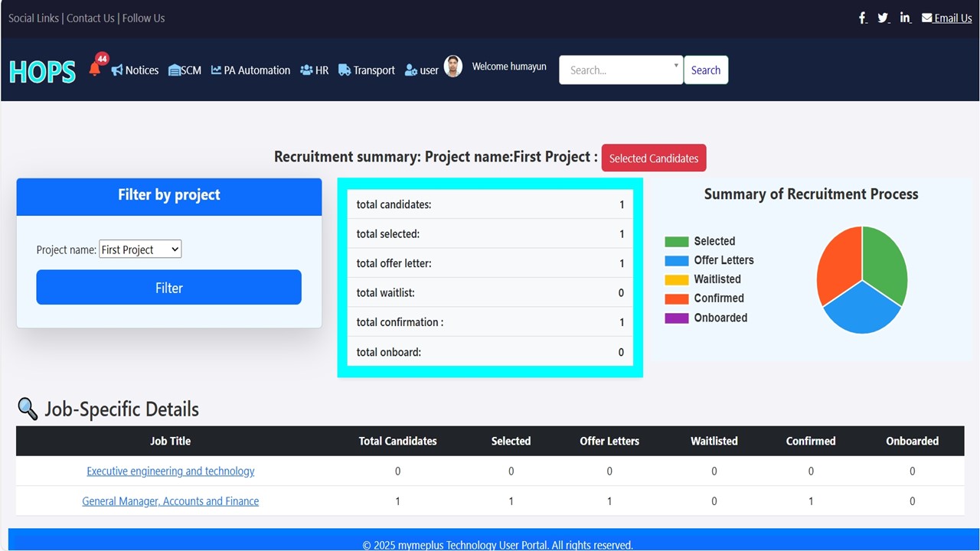980x551 pixels.
Task: Click the Email Us envelope link
Action: tap(946, 18)
